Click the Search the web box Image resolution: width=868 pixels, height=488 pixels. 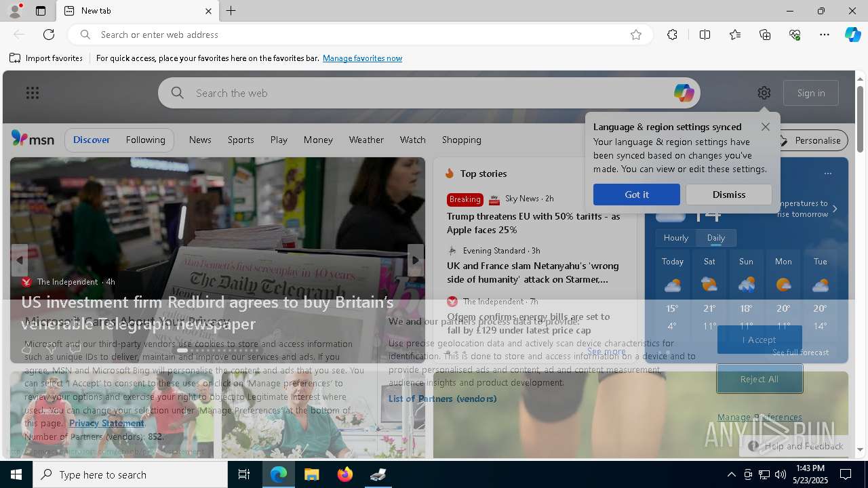[x=429, y=93]
